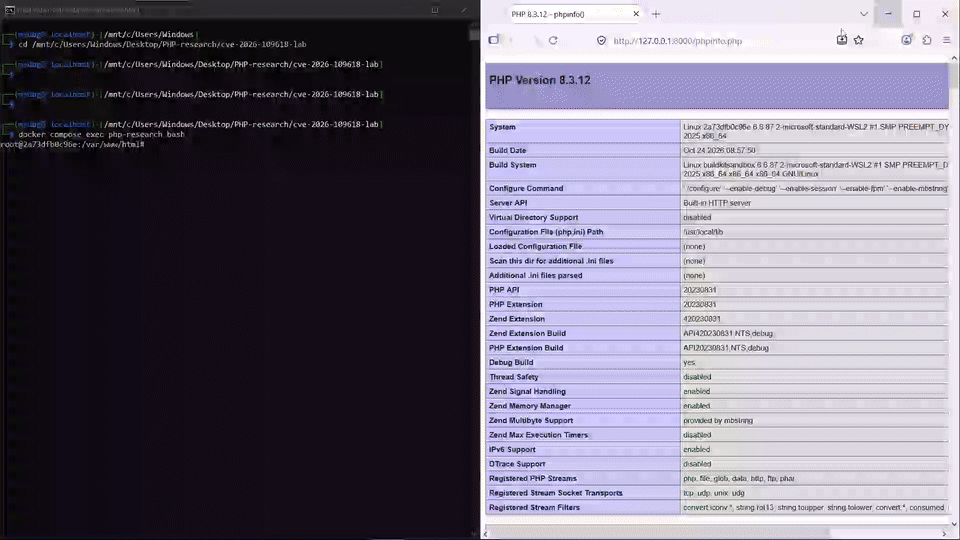Click 'Zend Max Execution Timers' label
This screenshot has width=960, height=540.
click(x=538, y=435)
